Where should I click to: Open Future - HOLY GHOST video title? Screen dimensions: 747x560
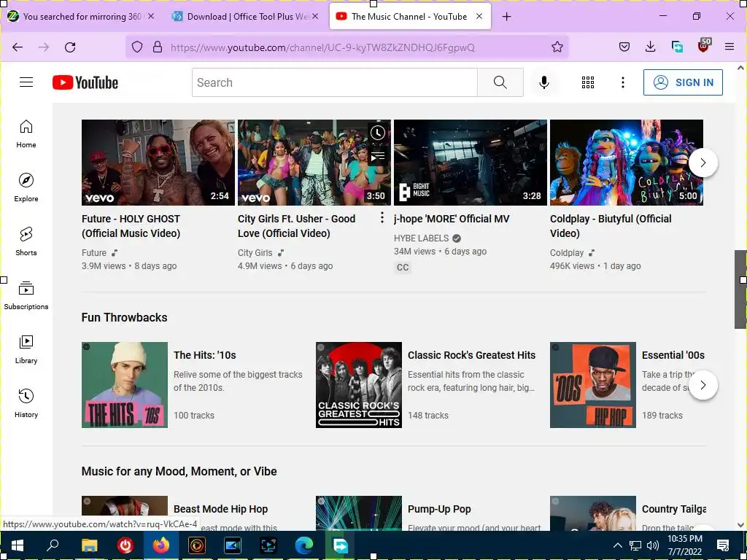pyautogui.click(x=131, y=226)
